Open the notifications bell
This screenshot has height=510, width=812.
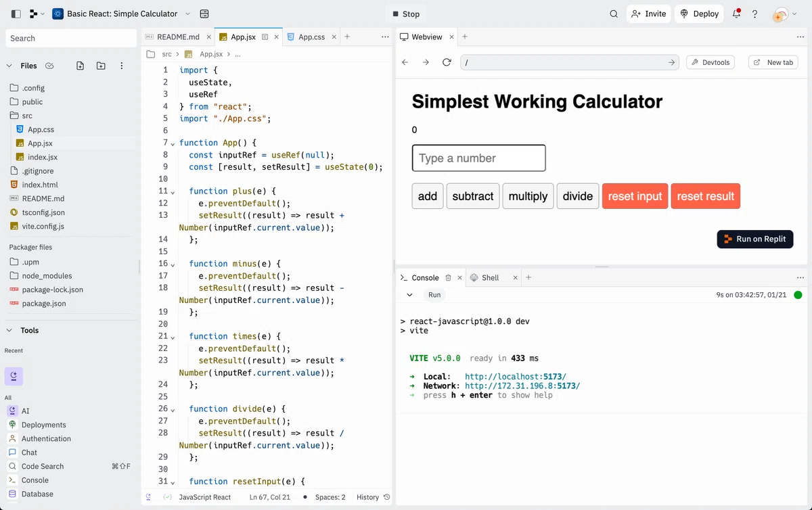736,14
